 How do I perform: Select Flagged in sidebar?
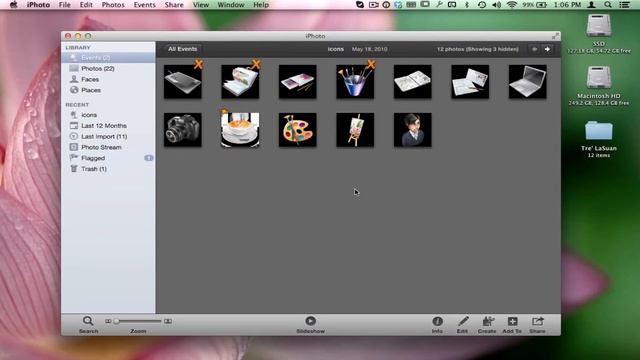[x=108, y=158]
